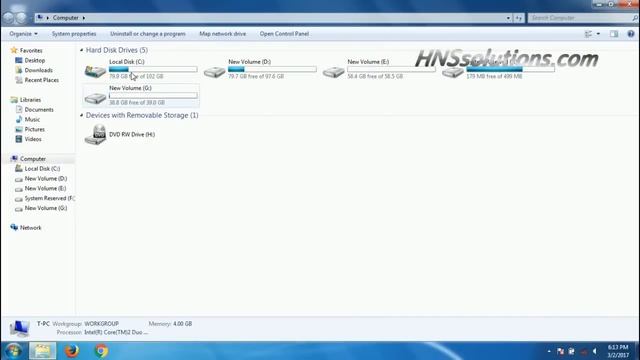This screenshot has width=640, height=360.
Task: Open Pictures library in sidebar
Action: pos(34,129)
